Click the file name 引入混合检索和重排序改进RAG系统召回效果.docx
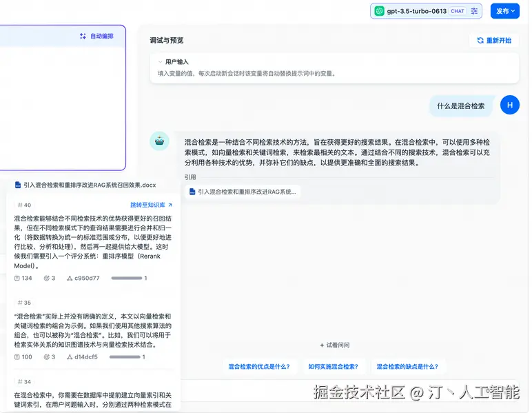532x413 pixels. pyautogui.click(x=90, y=185)
